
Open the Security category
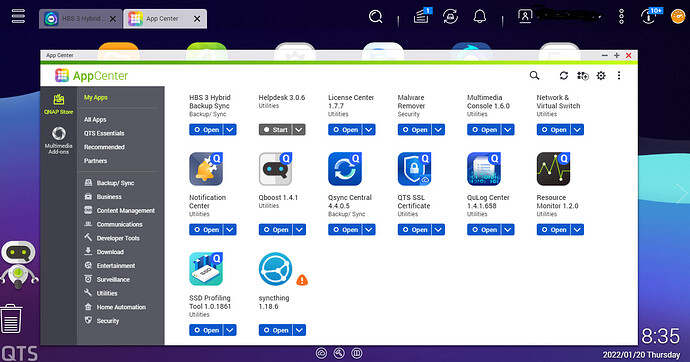coord(102,321)
